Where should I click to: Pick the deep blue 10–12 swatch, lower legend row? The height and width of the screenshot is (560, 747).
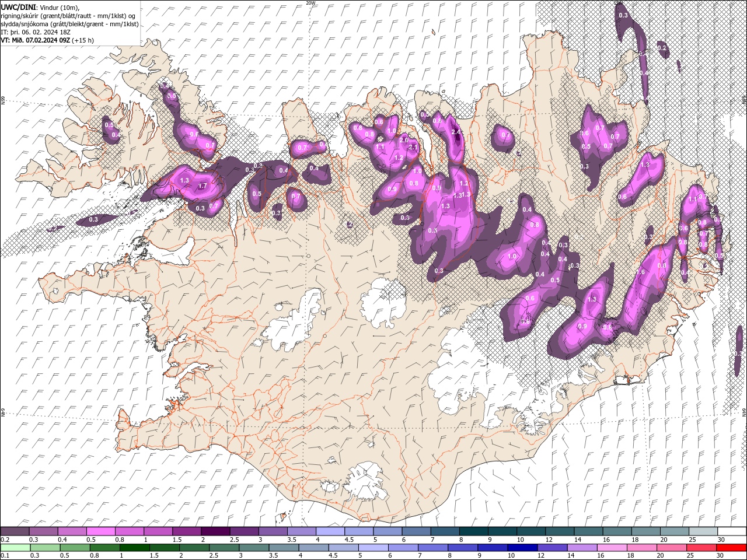522,548
